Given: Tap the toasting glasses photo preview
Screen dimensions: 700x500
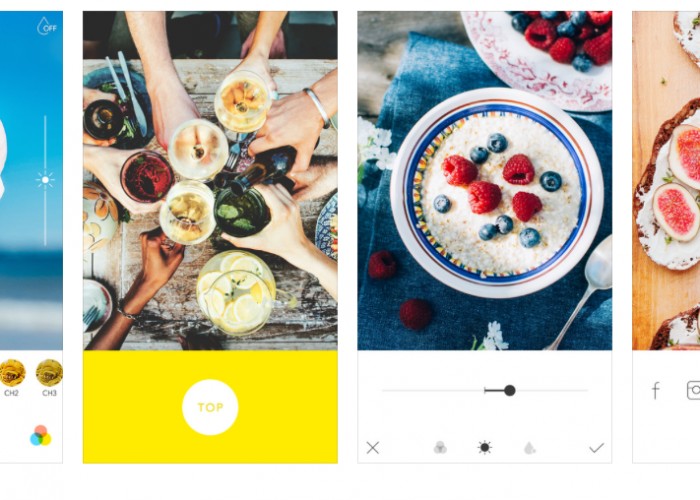Looking at the screenshot, I should (210, 180).
